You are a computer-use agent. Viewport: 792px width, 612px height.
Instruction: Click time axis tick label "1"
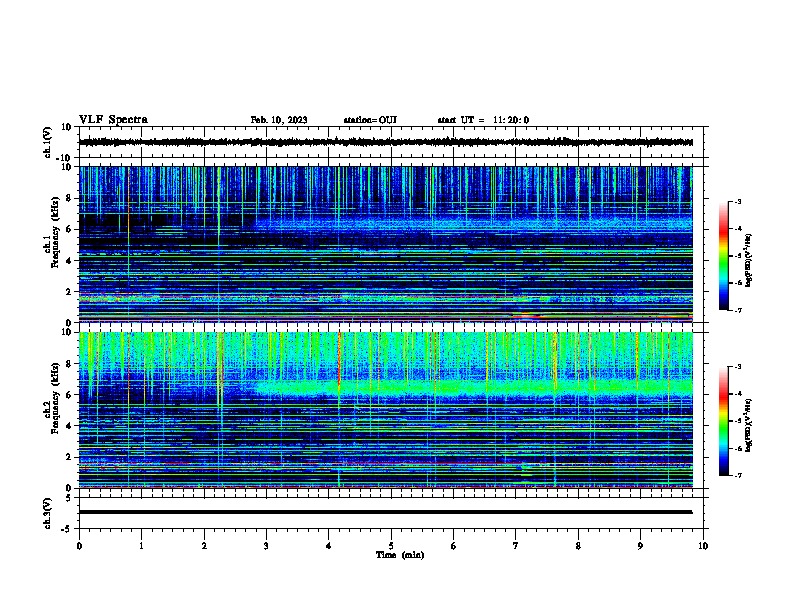[141, 546]
